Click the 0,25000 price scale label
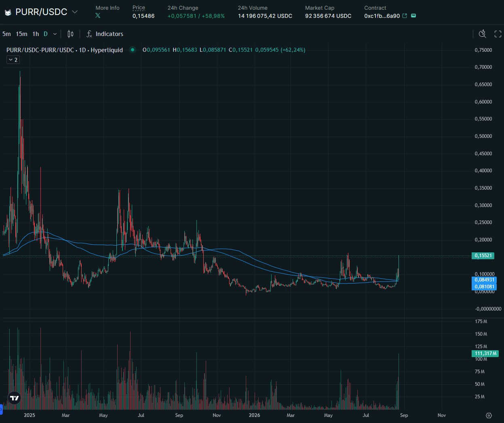This screenshot has height=423, width=504. pyautogui.click(x=483, y=222)
